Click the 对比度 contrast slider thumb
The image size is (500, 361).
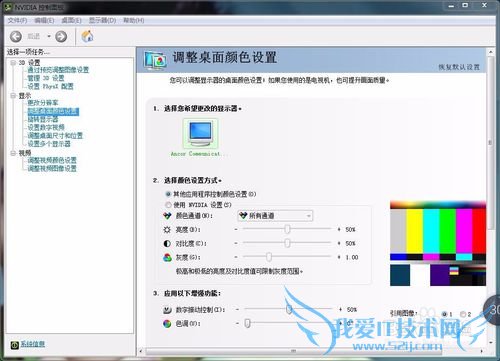[x=287, y=243]
